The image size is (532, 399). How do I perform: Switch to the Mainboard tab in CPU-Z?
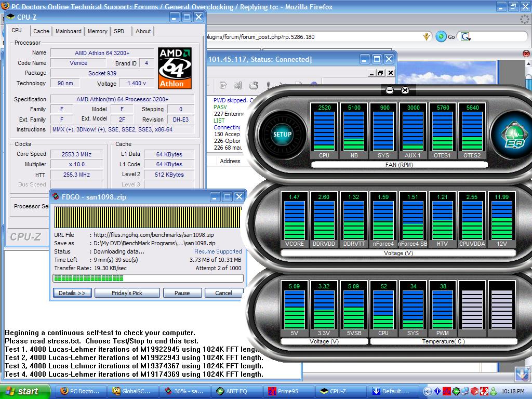coord(69,31)
